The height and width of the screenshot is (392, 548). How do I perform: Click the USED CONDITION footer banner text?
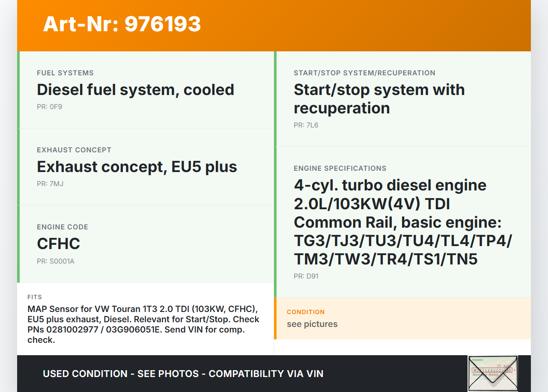click(183, 374)
